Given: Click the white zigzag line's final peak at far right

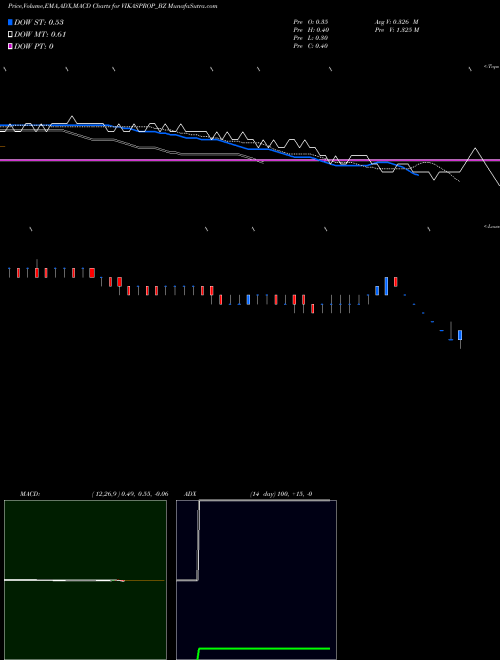Looking at the screenshot, I should pyautogui.click(x=476, y=149).
